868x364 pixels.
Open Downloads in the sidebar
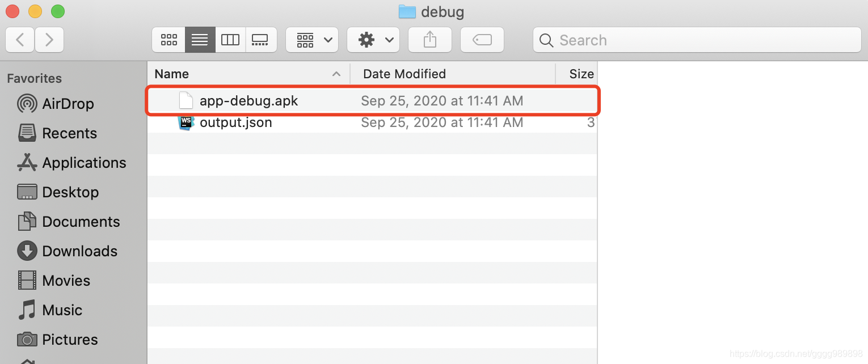(68, 251)
